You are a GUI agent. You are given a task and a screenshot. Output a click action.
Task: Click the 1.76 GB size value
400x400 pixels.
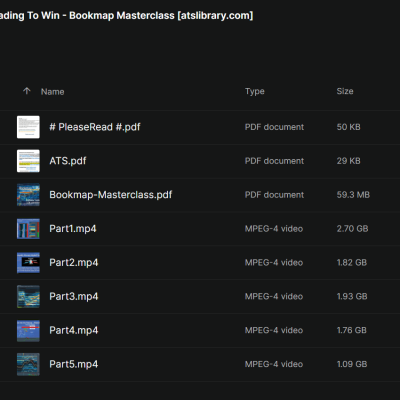point(351,330)
